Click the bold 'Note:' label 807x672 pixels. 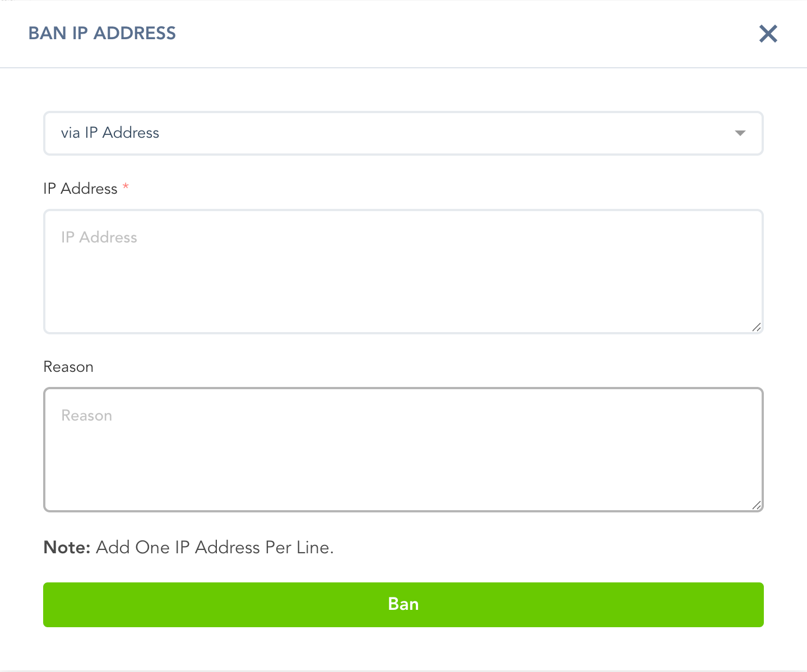67,547
